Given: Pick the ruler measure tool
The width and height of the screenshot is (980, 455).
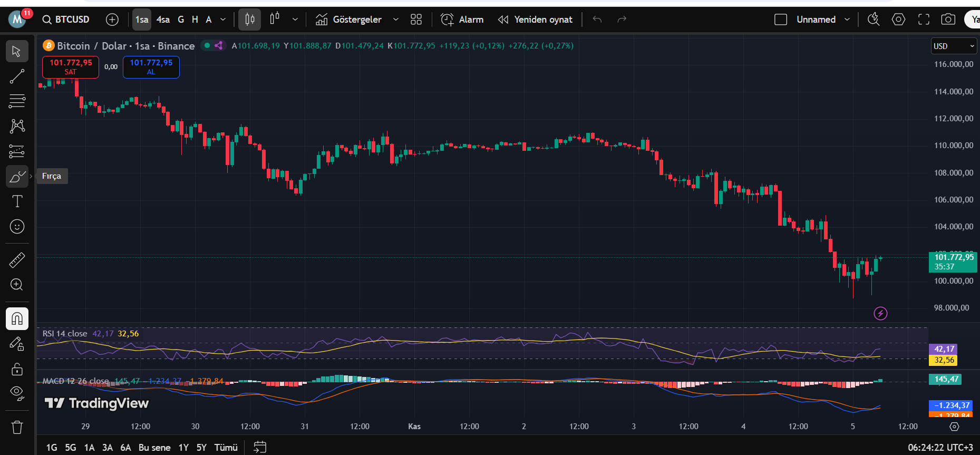Looking at the screenshot, I should tap(17, 260).
